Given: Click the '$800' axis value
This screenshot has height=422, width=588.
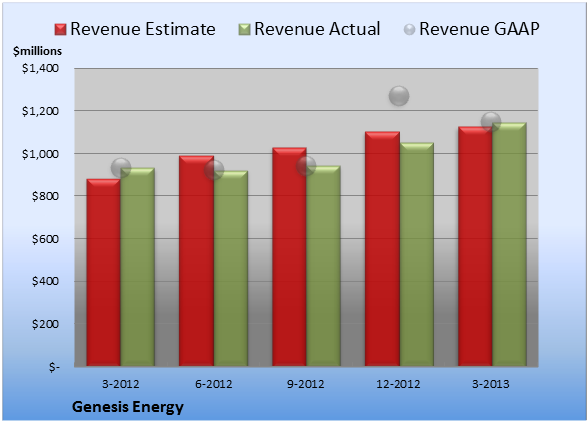Looking at the screenshot, I should coord(45,196).
